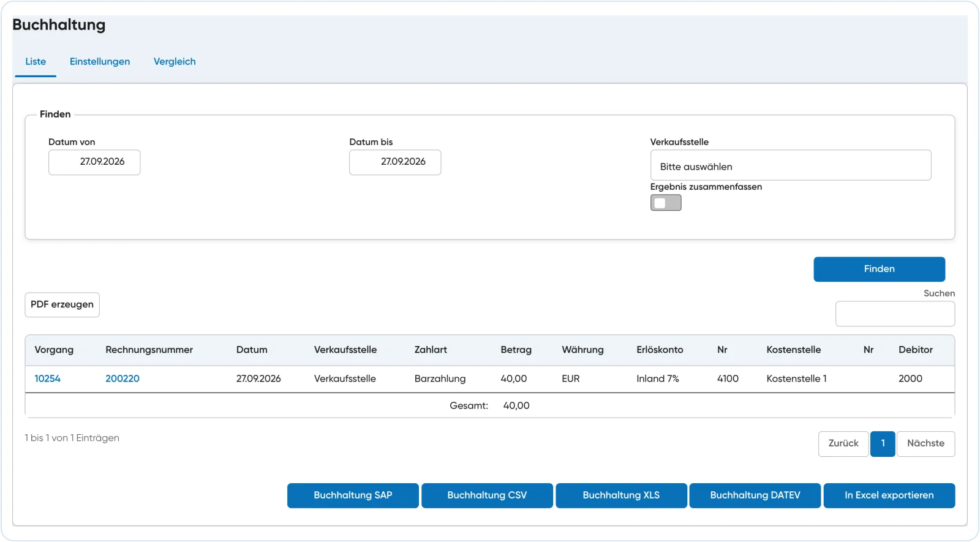The height and width of the screenshot is (542, 980).
Task: Go to previous page with Zurück
Action: [843, 444]
